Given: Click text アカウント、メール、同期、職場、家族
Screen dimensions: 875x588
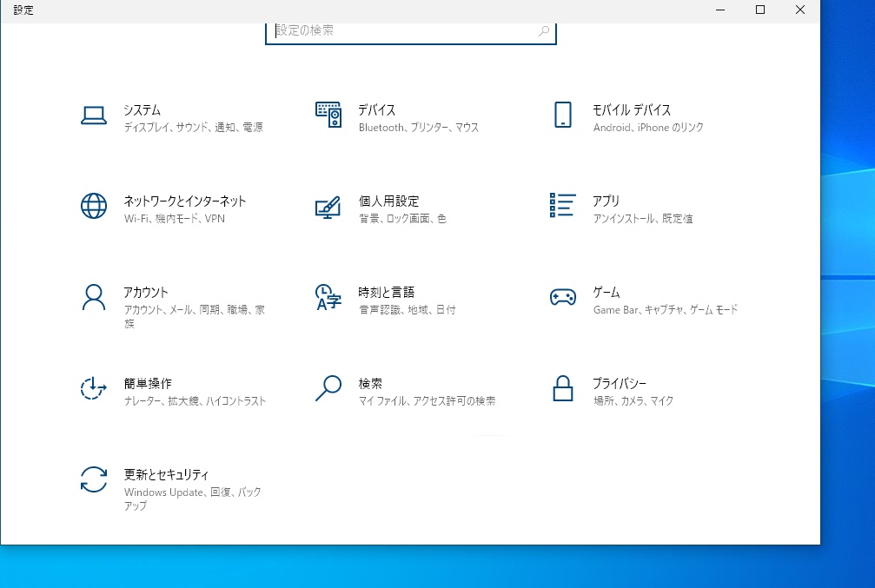Looking at the screenshot, I should 195,316.
